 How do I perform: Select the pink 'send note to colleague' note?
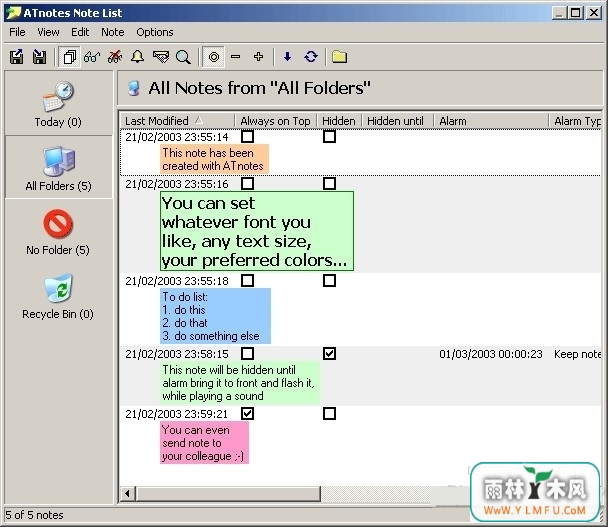204,442
